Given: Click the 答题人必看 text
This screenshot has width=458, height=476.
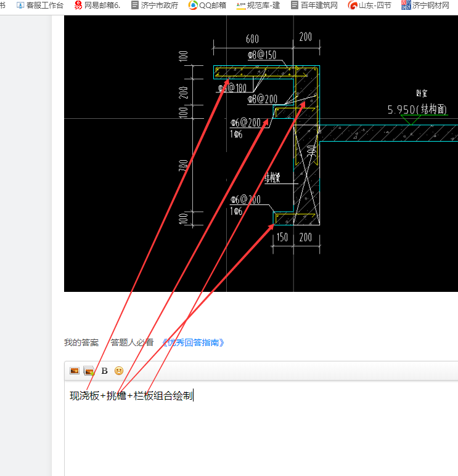Looking at the screenshot, I should point(132,342).
